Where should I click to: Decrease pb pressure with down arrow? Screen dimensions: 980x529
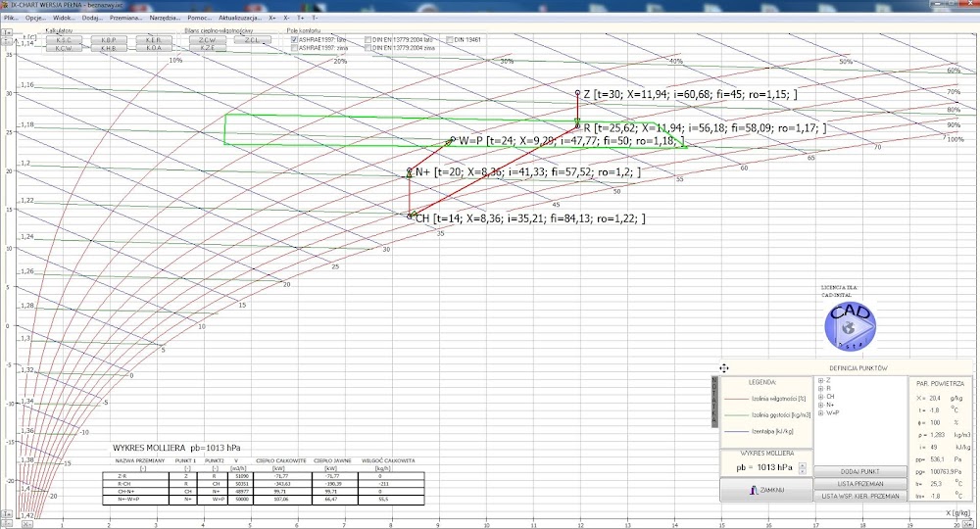[803, 471]
